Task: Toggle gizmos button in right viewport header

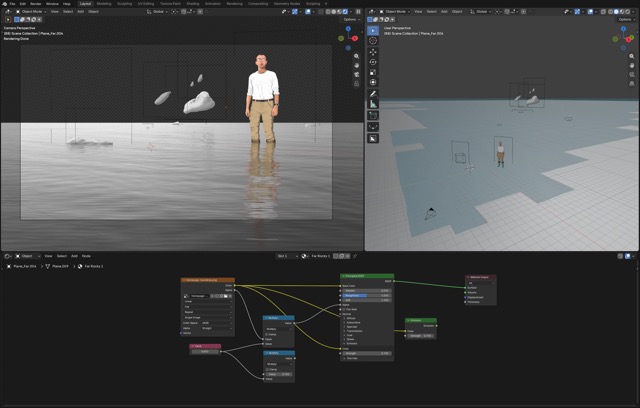Action: click(577, 11)
